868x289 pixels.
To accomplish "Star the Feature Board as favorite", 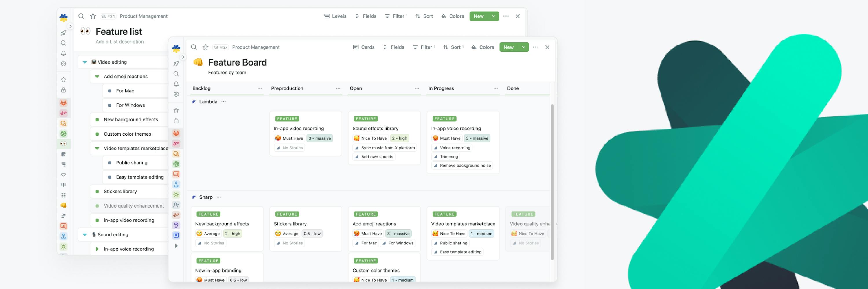I will click(x=205, y=47).
